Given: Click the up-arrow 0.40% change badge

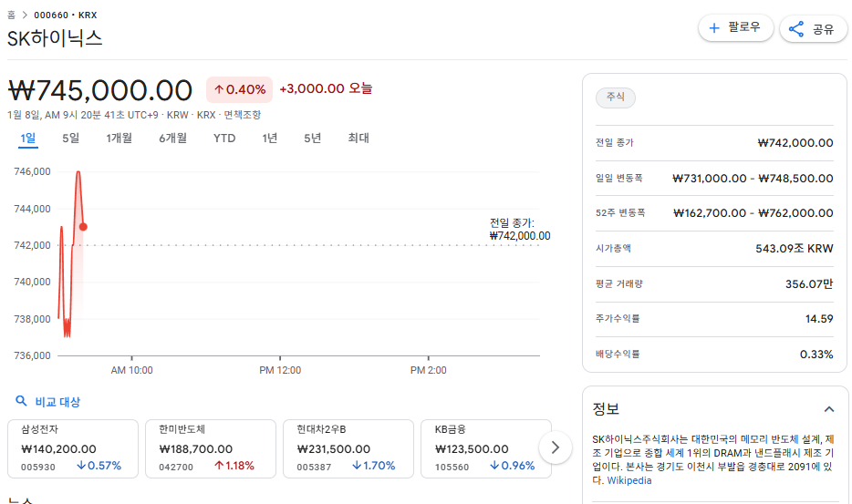Looking at the screenshot, I should (240, 89).
